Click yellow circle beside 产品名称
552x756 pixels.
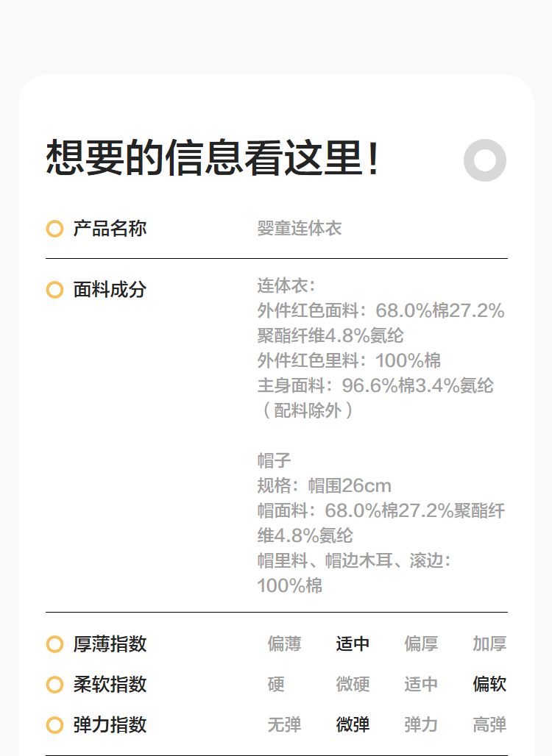(54, 229)
